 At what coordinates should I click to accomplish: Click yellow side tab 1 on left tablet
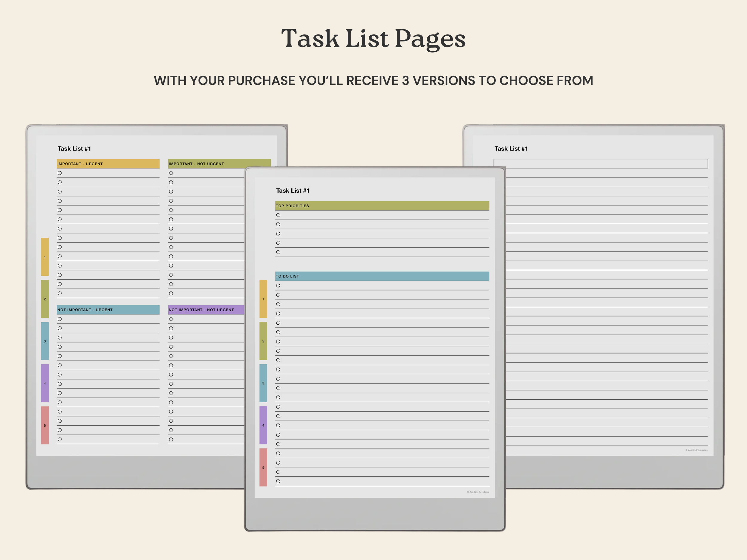tap(45, 257)
